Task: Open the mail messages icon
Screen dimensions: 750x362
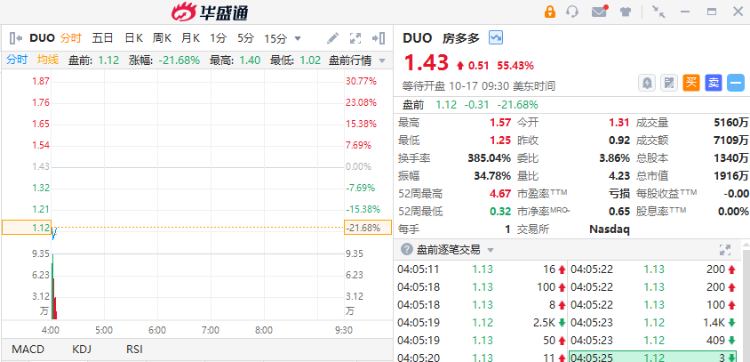Action: tap(599, 11)
